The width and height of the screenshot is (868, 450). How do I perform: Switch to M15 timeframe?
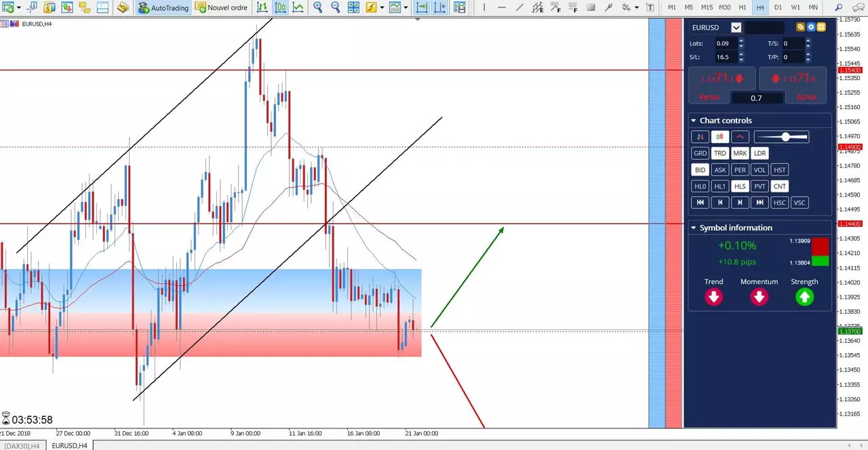click(x=707, y=7)
